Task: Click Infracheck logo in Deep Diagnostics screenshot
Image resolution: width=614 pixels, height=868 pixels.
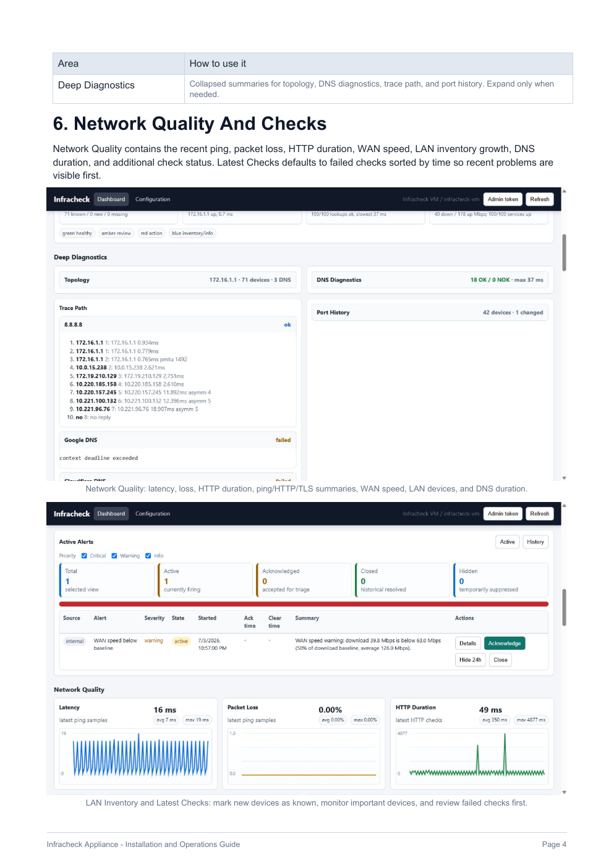Action: pos(72,199)
